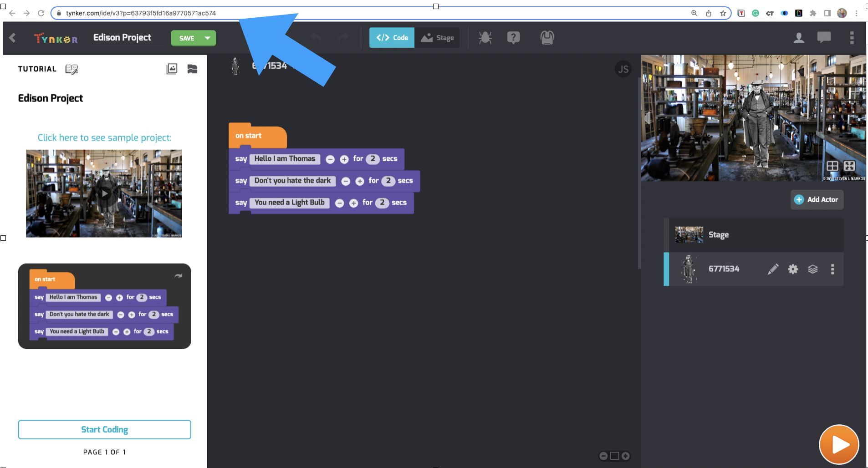Open actor 6771534 three-dot menu

832,269
